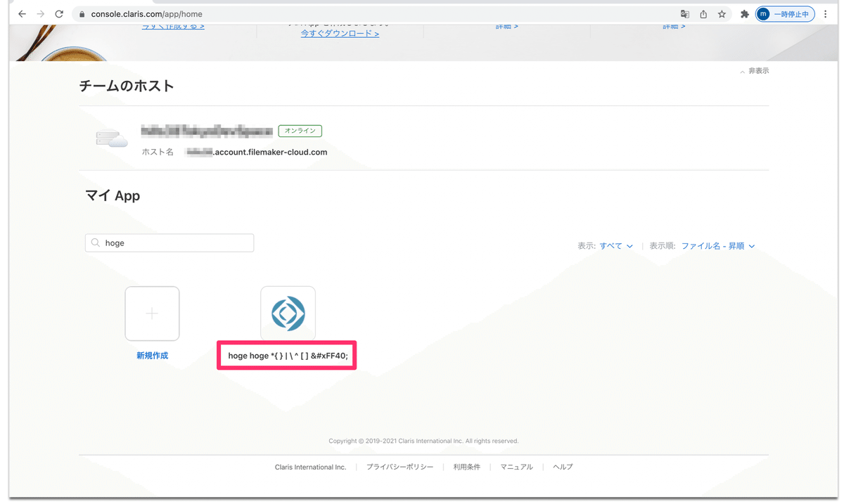The height and width of the screenshot is (504, 844).
Task: Bookmark the page via the star icon
Action: coord(722,13)
